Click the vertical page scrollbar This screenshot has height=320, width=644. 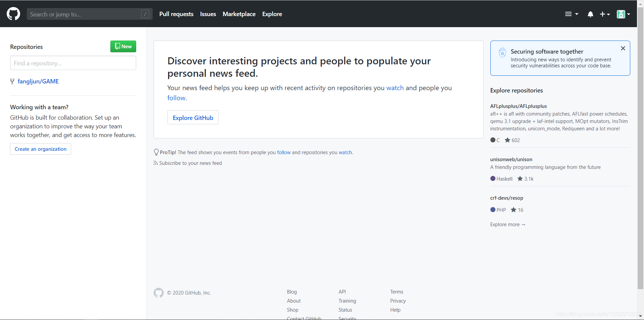(x=640, y=147)
